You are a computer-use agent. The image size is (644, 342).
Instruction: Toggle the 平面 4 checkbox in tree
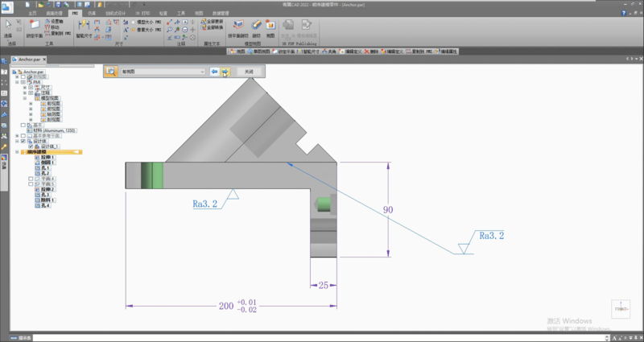31,179
